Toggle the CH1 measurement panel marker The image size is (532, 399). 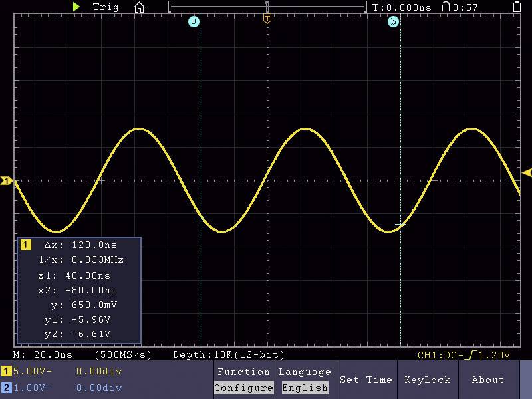(x=26, y=244)
